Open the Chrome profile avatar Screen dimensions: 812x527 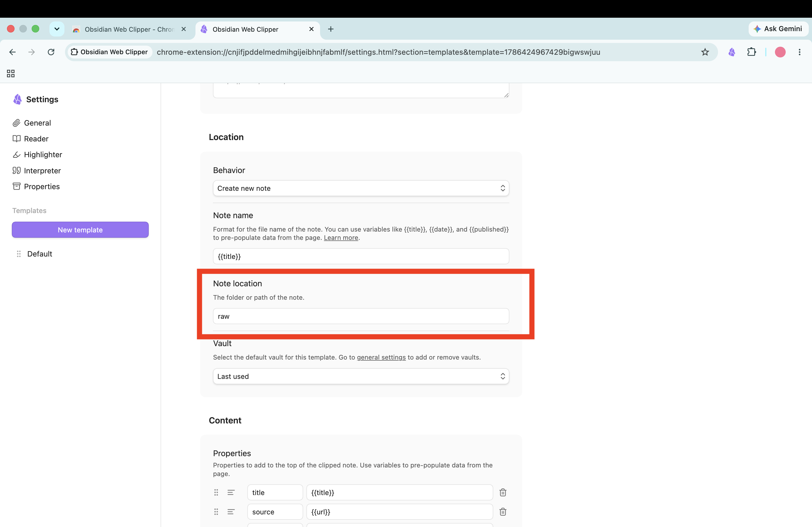click(780, 52)
